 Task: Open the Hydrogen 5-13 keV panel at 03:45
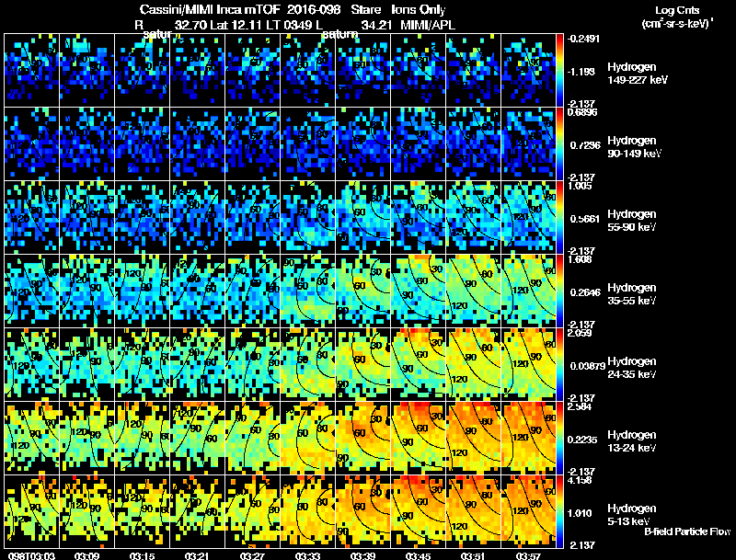point(418,512)
